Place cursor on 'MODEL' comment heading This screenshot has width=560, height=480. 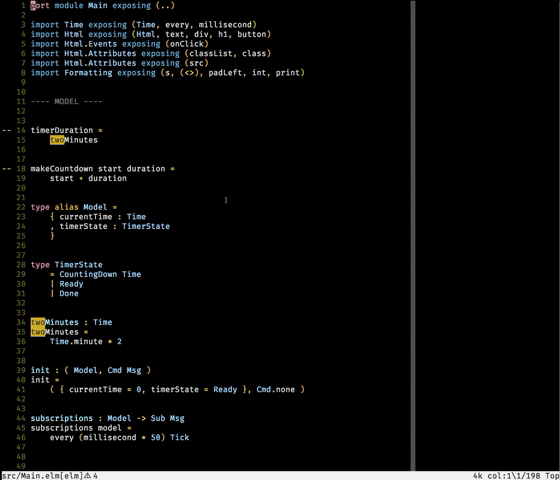coord(66,101)
